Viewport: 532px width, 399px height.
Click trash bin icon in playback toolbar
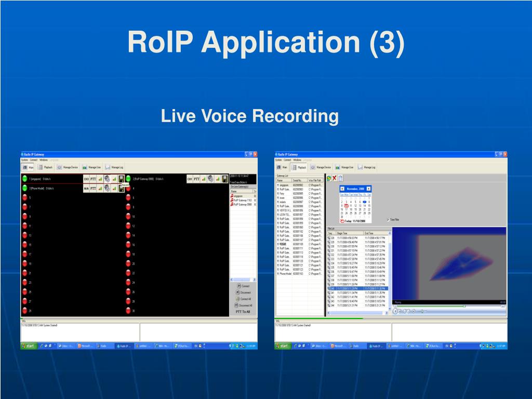[340, 178]
